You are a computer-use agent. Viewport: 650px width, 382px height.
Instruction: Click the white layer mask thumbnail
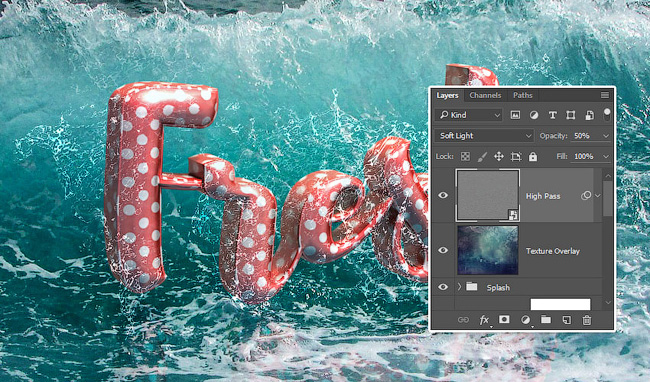(x=560, y=304)
